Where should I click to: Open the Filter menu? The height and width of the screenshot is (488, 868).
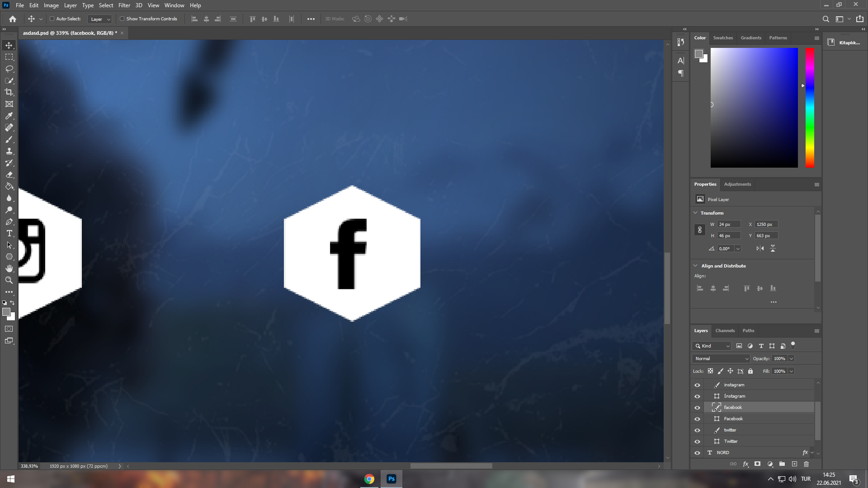coord(124,5)
